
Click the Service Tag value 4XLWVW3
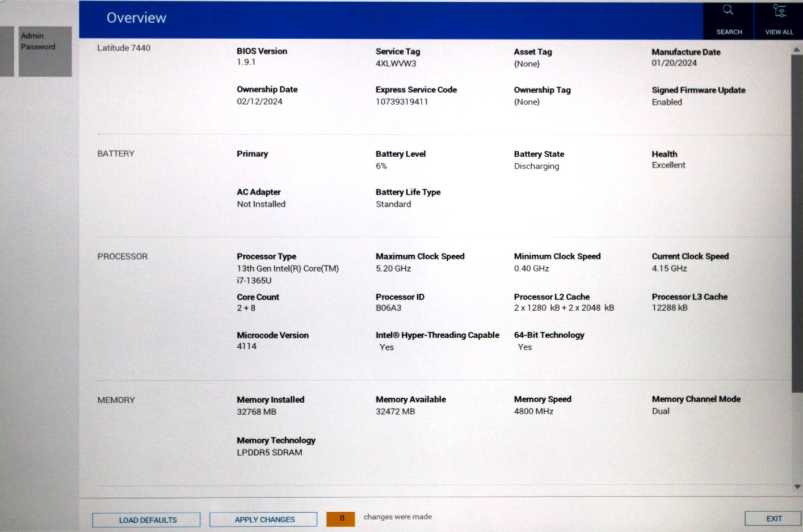(396, 64)
